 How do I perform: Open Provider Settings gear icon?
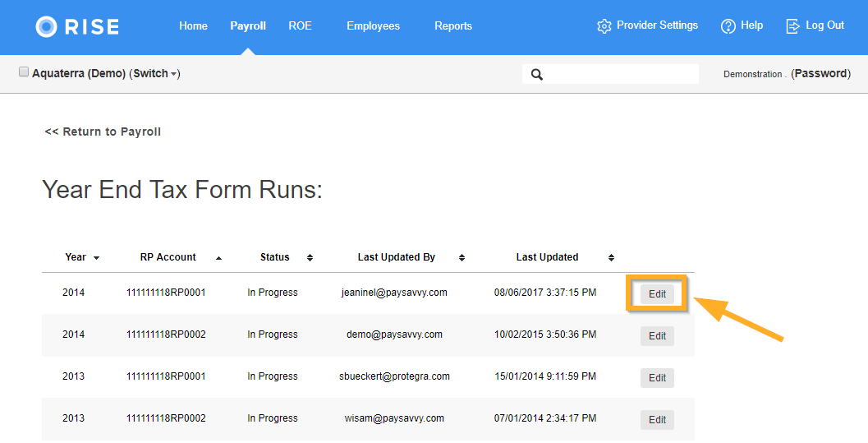(x=604, y=26)
